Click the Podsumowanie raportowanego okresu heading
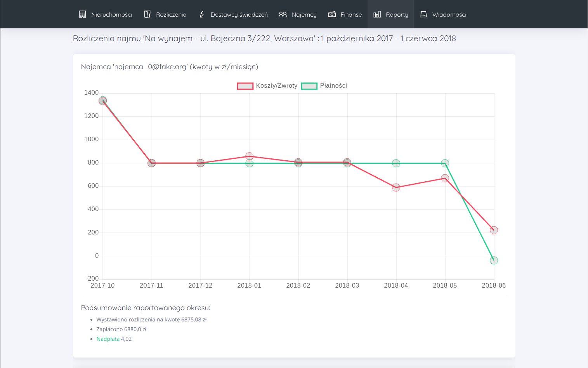Image resolution: width=588 pixels, height=368 pixels. [146, 308]
